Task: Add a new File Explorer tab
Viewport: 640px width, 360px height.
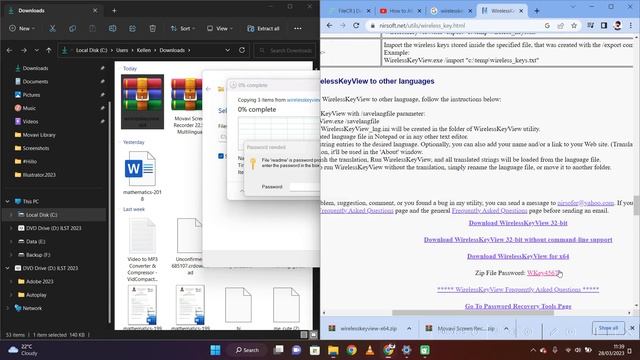Action: (x=114, y=11)
